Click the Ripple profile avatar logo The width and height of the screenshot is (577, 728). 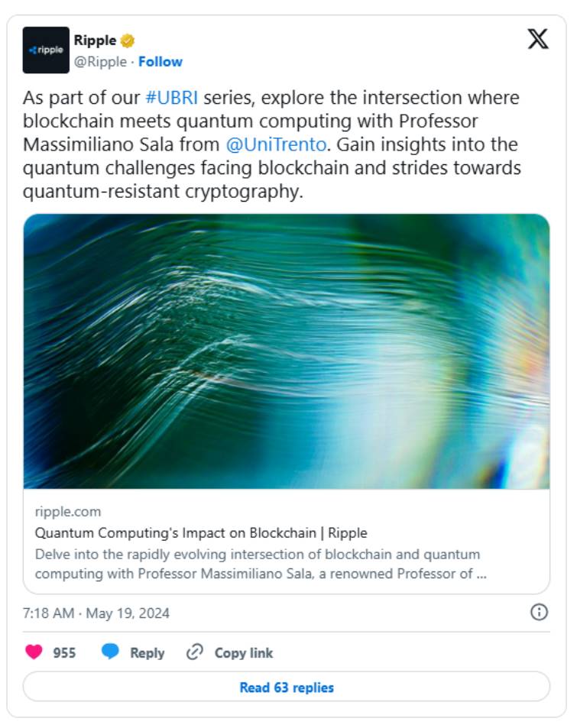click(46, 50)
